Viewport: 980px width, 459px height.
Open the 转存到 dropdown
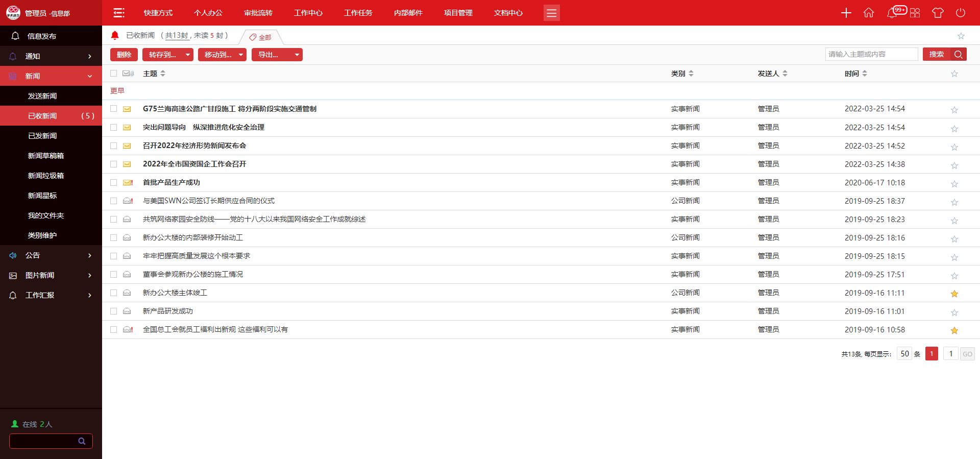click(167, 55)
